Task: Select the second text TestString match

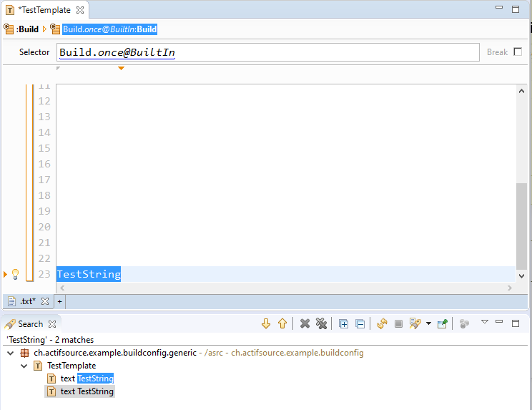Action: pos(80,391)
